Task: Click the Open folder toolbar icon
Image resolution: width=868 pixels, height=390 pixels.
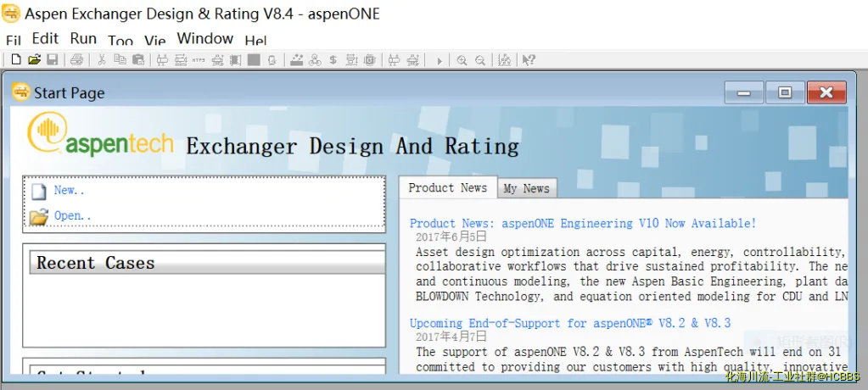Action: 34,60
